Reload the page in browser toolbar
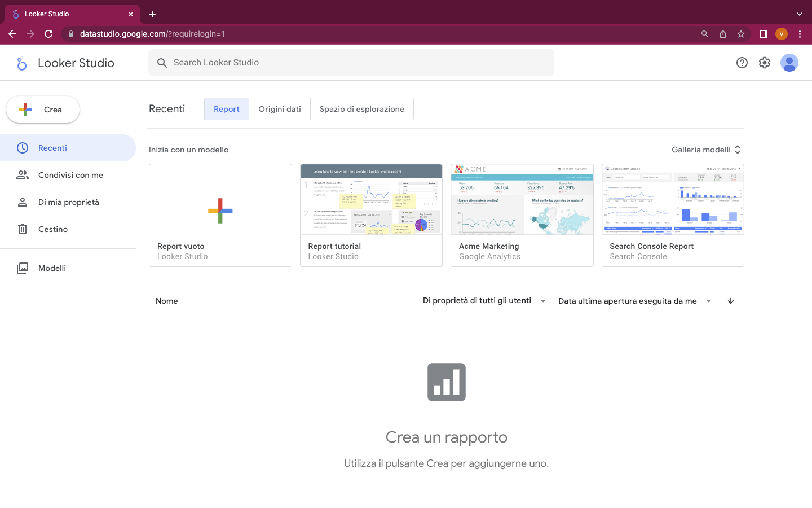This screenshot has height=508, width=812. pos(48,34)
